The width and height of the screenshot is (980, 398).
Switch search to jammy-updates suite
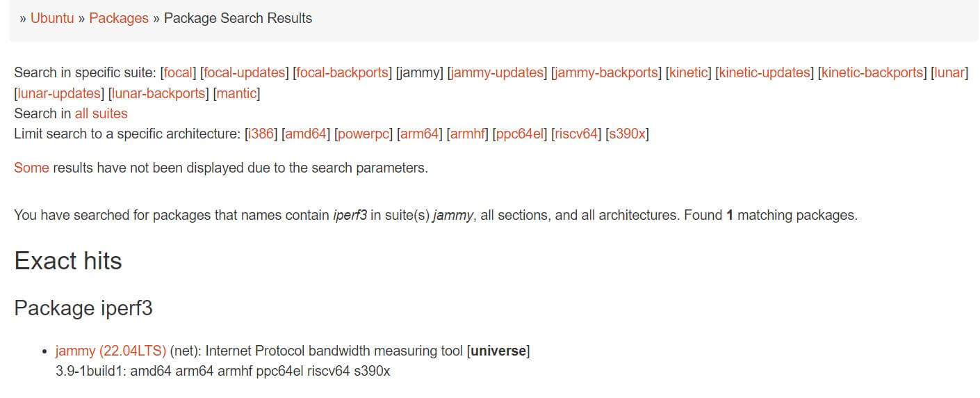point(496,72)
